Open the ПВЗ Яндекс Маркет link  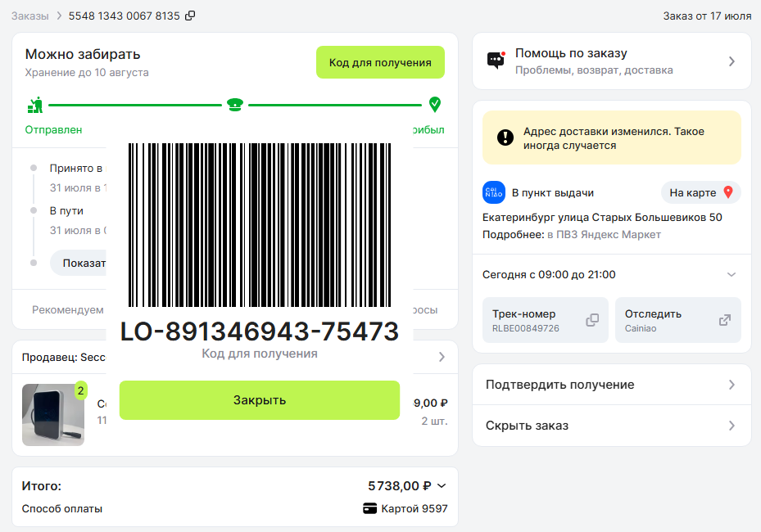point(605,235)
